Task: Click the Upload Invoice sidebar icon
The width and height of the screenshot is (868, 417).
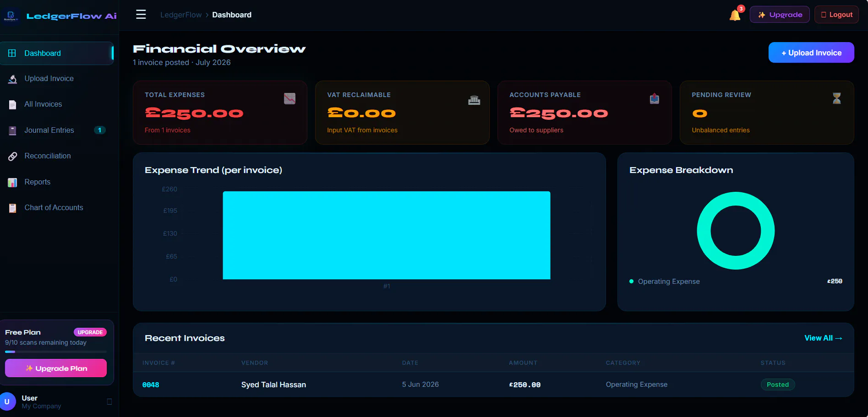Action: pos(12,79)
